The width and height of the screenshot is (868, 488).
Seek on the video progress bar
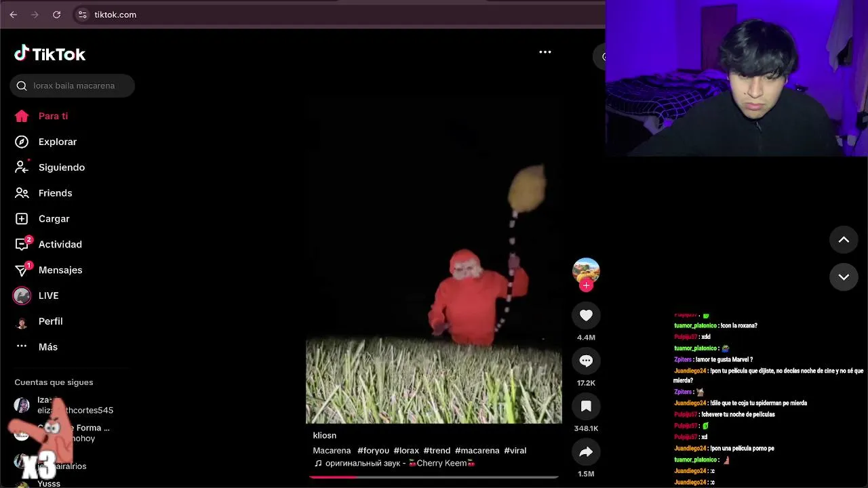coord(434,476)
